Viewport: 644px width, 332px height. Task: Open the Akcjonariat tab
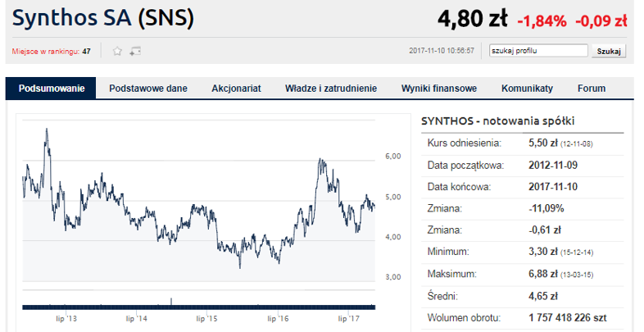[236, 89]
